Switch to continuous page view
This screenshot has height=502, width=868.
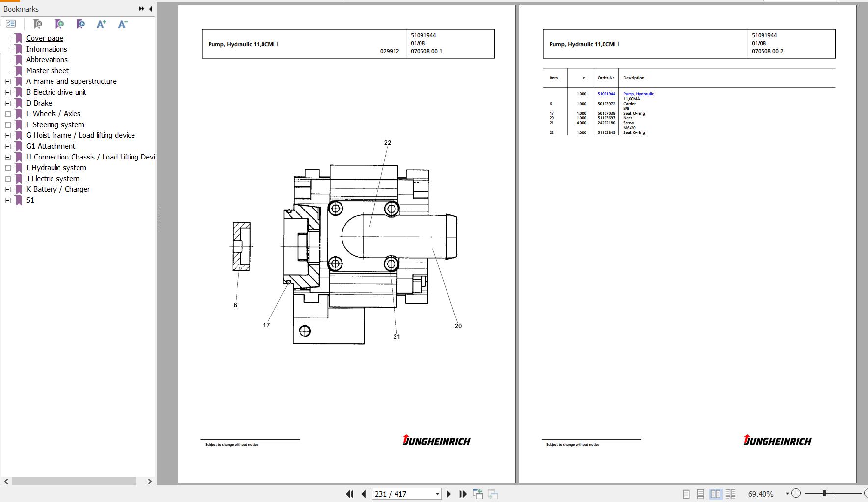[x=701, y=494]
